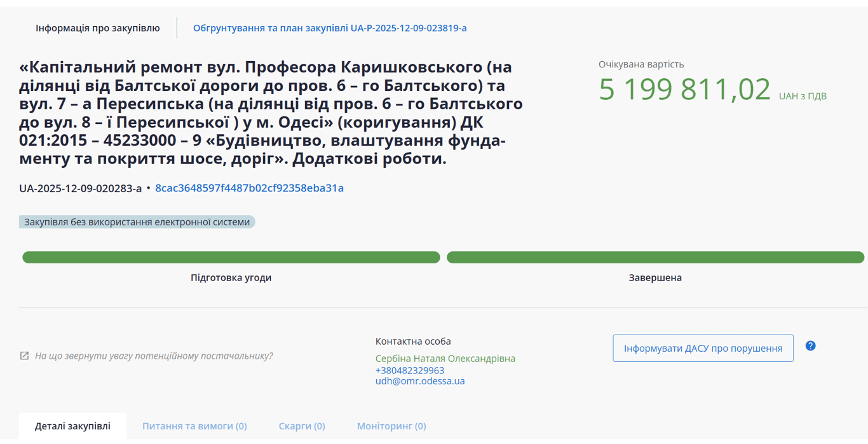Click the 'Завершена' stage progress bar
868x444 pixels.
tap(655, 257)
